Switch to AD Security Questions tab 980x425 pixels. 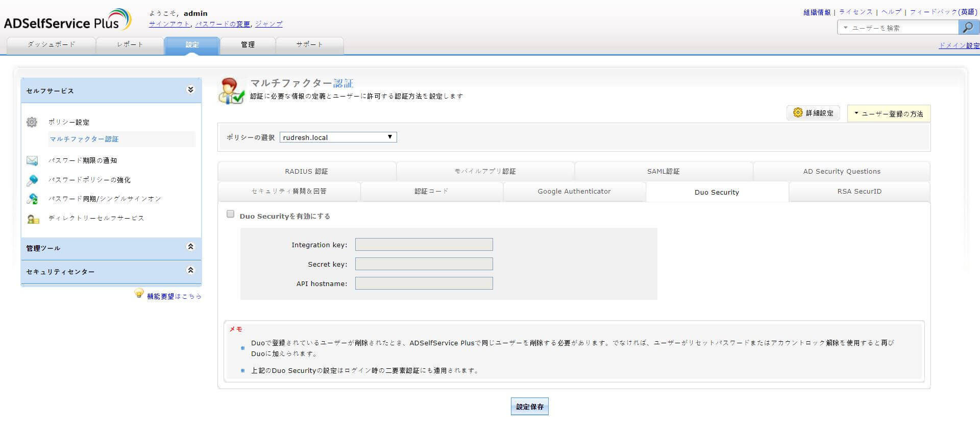842,171
